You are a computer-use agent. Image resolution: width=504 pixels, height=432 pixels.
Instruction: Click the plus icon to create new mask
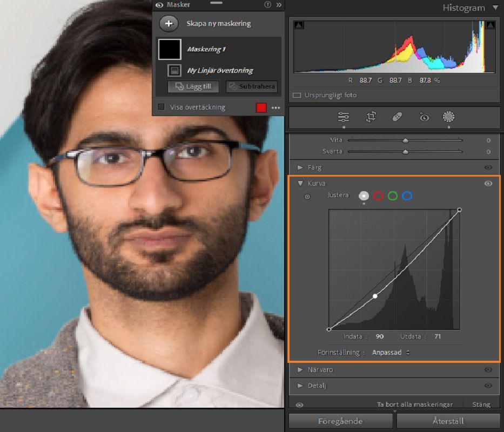(x=169, y=23)
